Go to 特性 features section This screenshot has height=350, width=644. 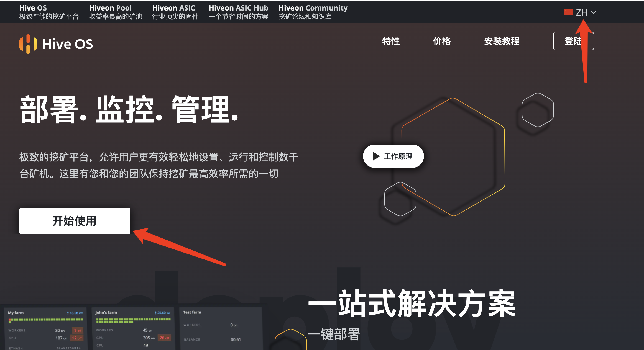391,41
